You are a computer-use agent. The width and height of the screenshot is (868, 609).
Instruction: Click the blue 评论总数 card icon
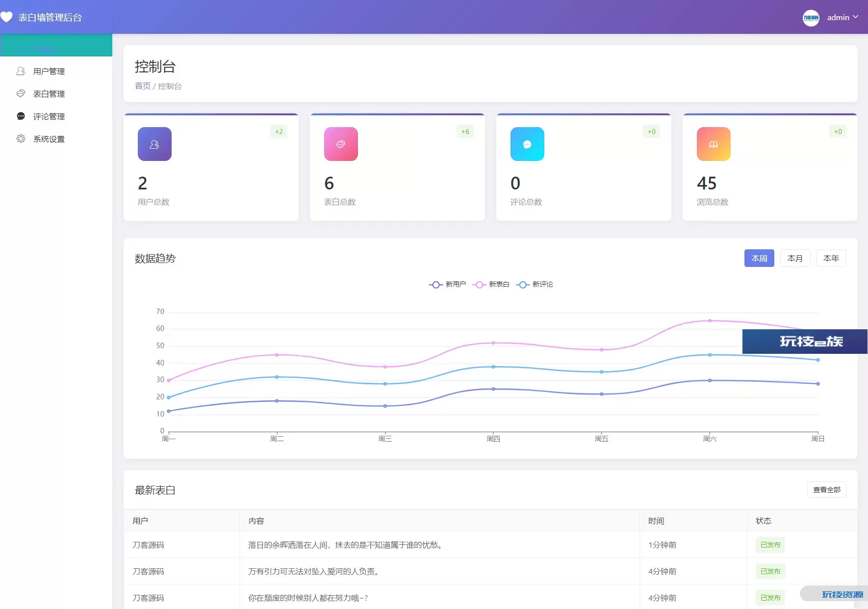[527, 144]
